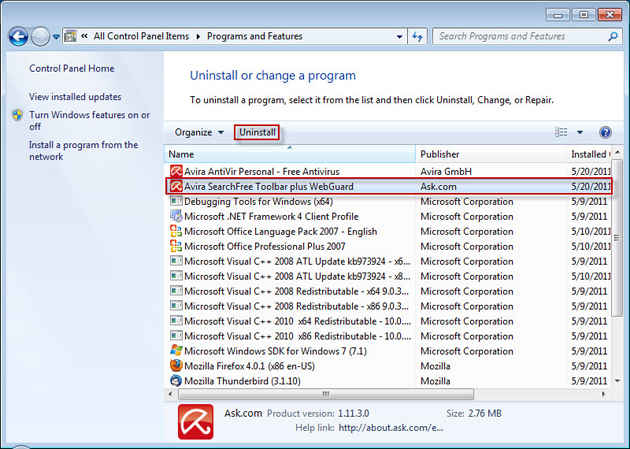Viewport: 630px width, 449px height.
Task: Expand the view options dropdown arrow
Action: [x=580, y=132]
